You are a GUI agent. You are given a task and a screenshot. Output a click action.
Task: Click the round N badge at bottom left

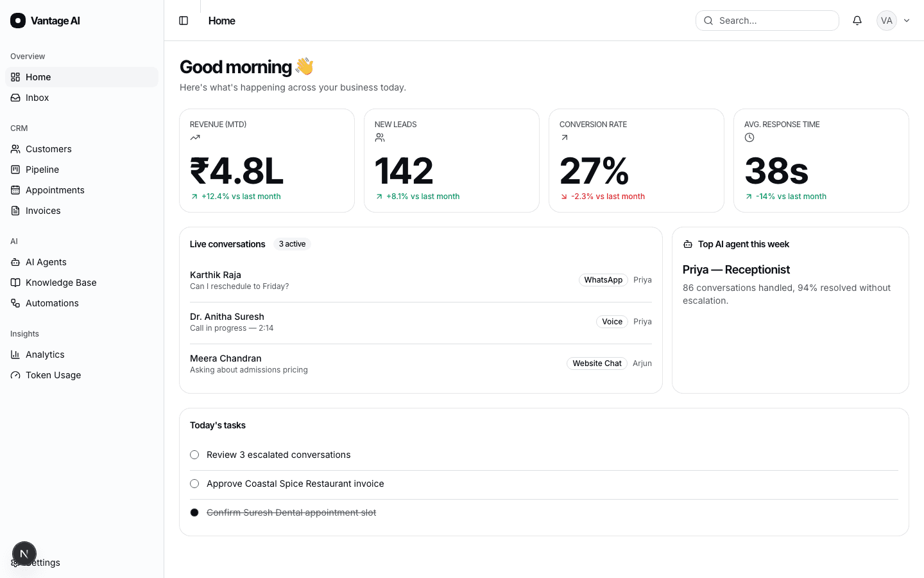pos(24,554)
